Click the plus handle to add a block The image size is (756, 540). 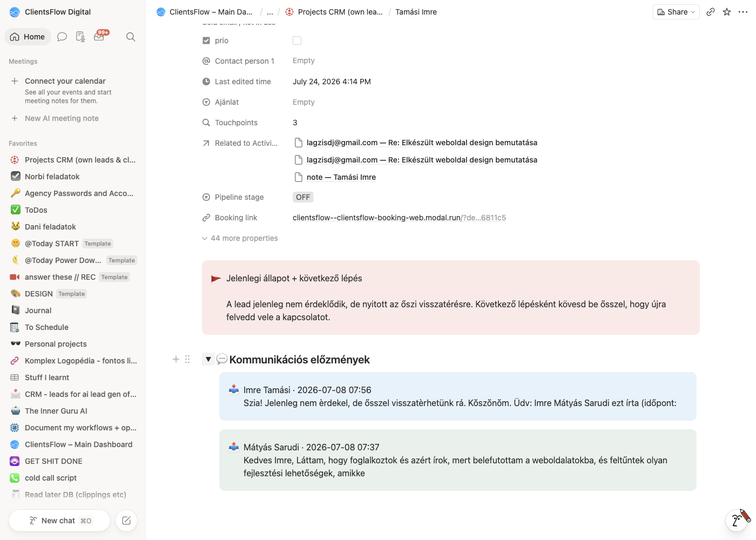pyautogui.click(x=176, y=359)
